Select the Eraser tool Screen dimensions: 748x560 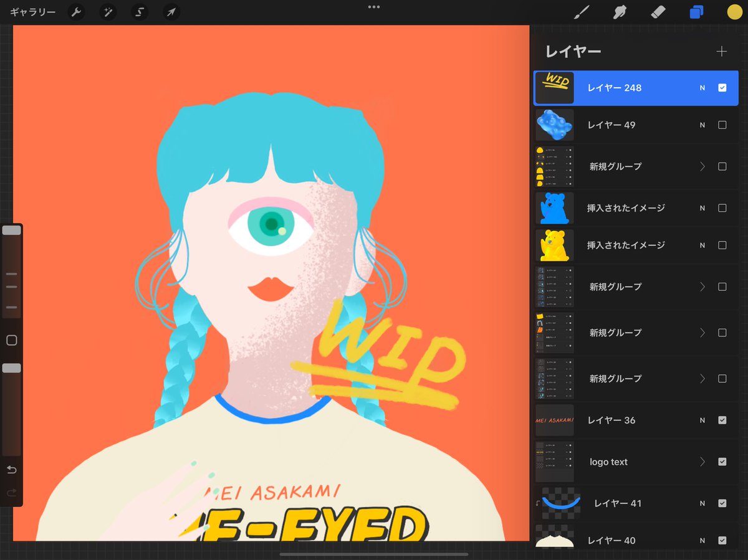(658, 11)
